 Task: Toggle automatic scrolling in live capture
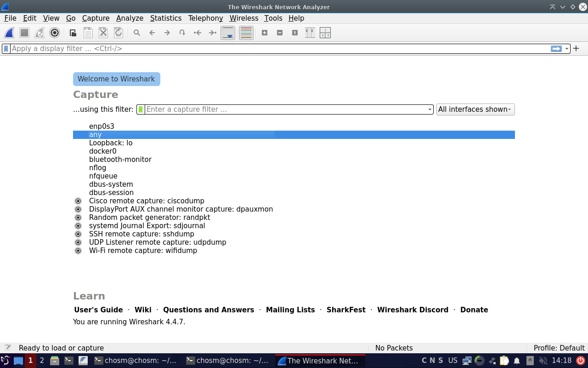click(228, 33)
